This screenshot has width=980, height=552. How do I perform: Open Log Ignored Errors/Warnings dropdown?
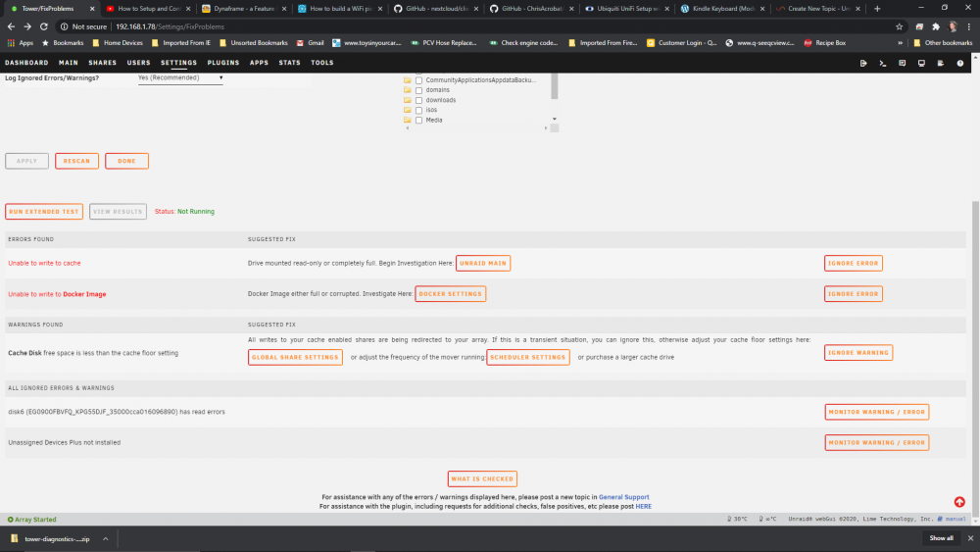180,78
